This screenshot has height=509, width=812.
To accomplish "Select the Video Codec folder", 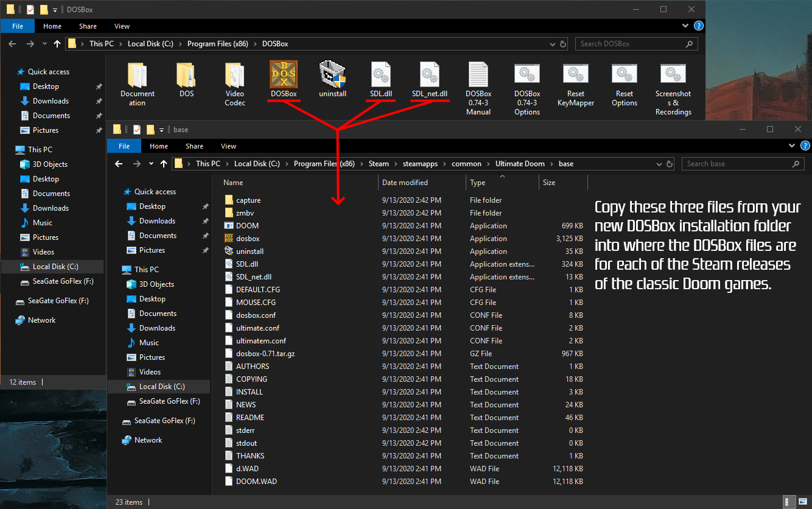I will click(x=235, y=84).
